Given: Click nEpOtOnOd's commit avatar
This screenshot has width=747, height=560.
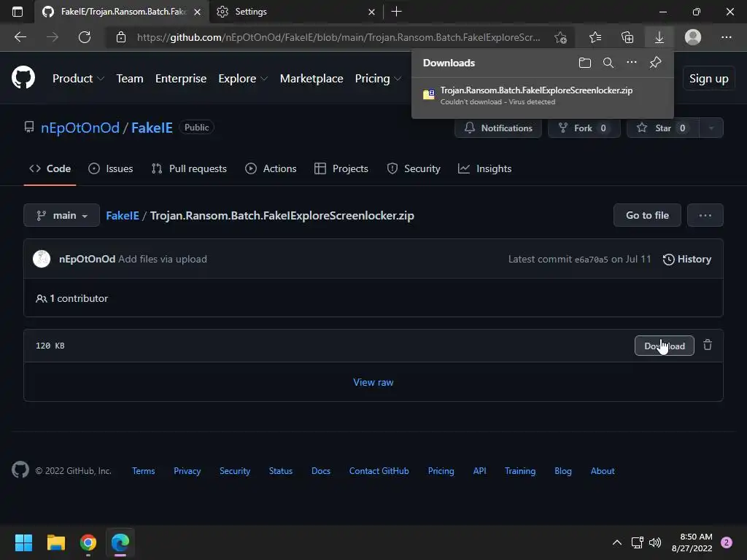Looking at the screenshot, I should 42,259.
